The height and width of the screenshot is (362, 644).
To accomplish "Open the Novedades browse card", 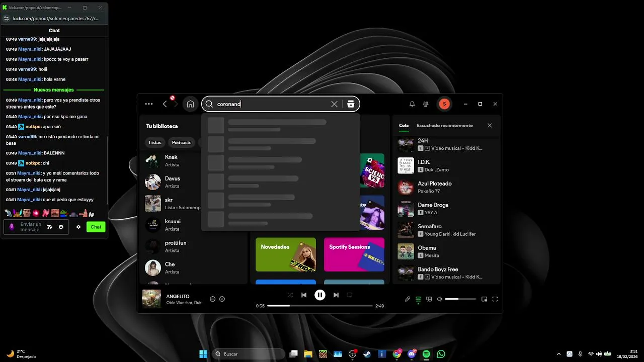I will coord(286,254).
